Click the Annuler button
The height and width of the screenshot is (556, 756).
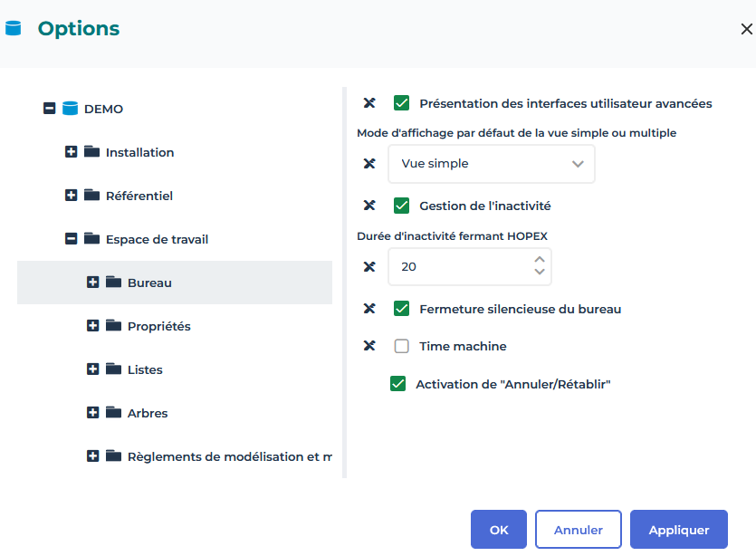579,530
